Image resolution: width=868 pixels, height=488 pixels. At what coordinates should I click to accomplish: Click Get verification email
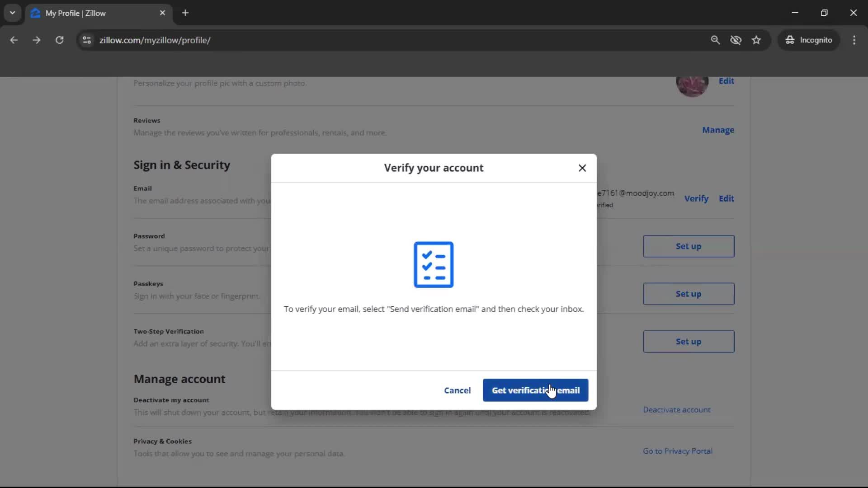pyautogui.click(x=535, y=390)
